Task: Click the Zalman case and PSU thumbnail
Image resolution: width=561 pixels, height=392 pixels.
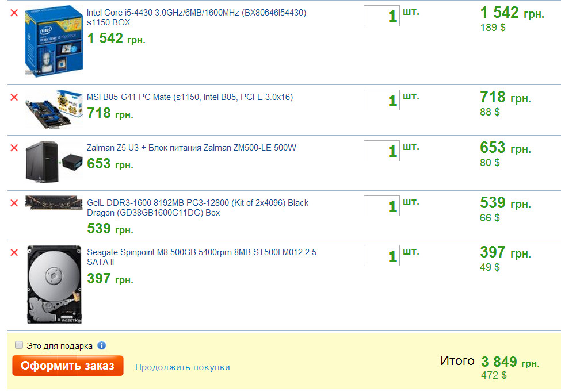Action: coord(54,162)
